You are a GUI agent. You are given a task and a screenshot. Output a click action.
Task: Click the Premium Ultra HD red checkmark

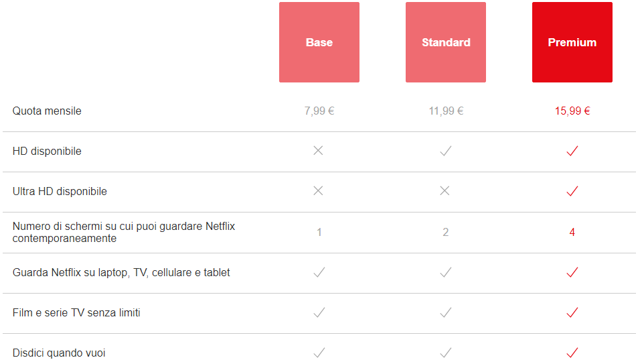pos(572,191)
